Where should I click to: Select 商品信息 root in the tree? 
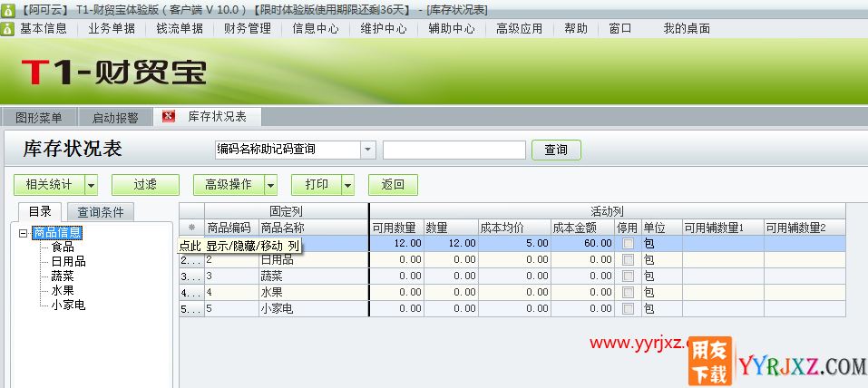tap(57, 233)
